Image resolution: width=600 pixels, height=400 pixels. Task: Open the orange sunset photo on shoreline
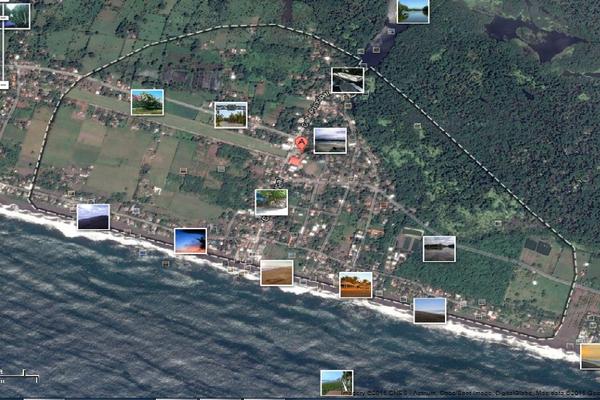[x=190, y=241]
